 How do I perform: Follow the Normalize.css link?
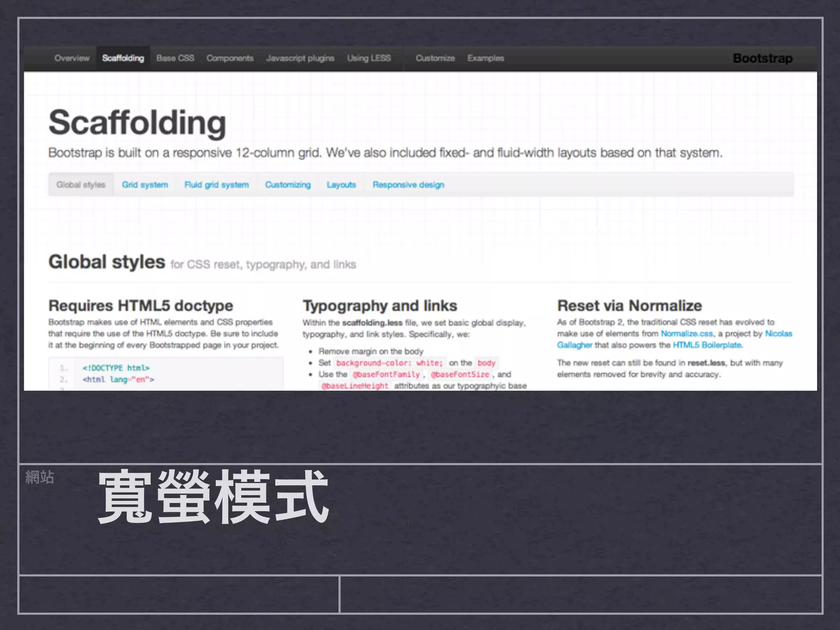click(x=687, y=334)
